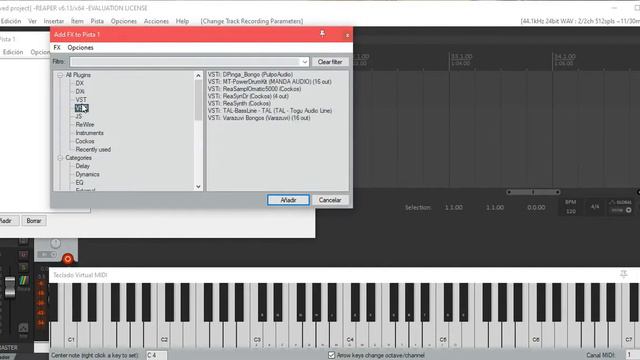Screen dimensions: 640x360
Task: Select the ReWire tree item
Action: (x=84, y=124)
